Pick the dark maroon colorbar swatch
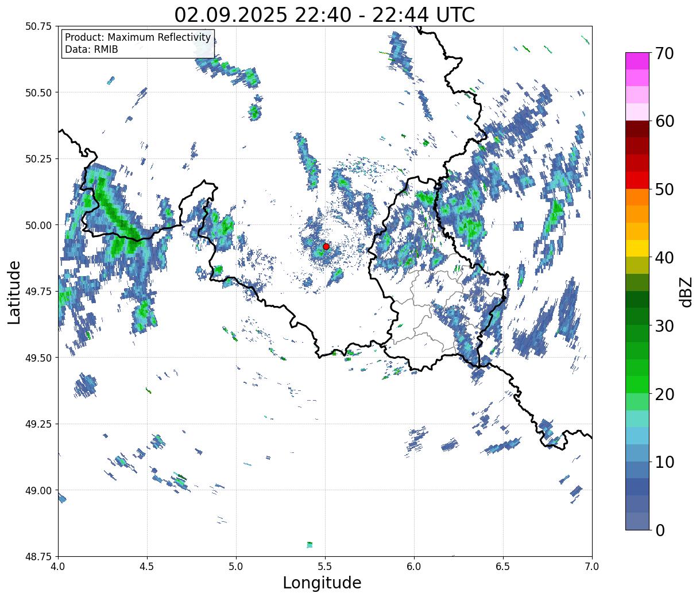The height and width of the screenshot is (597, 700). point(637,129)
